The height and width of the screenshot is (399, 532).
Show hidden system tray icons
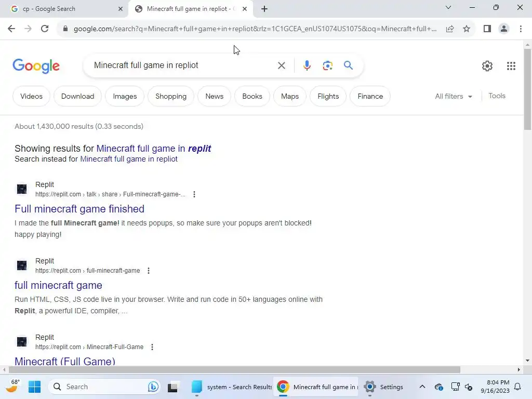(x=422, y=387)
